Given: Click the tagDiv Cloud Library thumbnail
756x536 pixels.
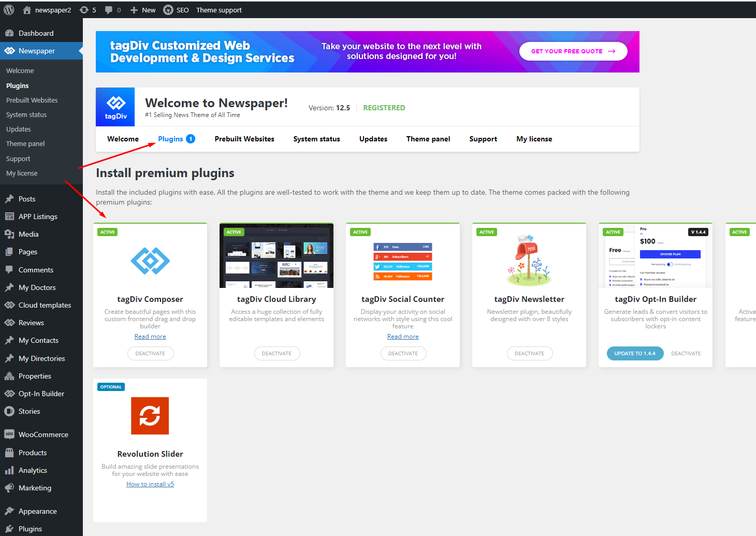Looking at the screenshot, I should pyautogui.click(x=277, y=256).
